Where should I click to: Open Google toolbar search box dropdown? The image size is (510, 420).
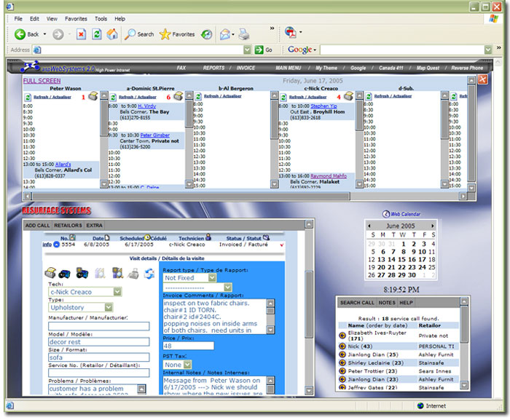click(x=488, y=49)
